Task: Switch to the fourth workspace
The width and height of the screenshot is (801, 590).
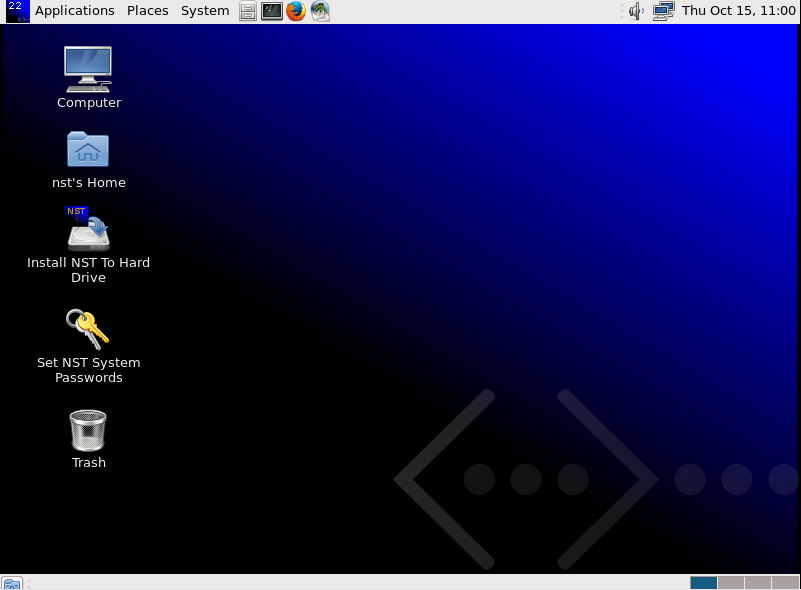Action: [785, 583]
